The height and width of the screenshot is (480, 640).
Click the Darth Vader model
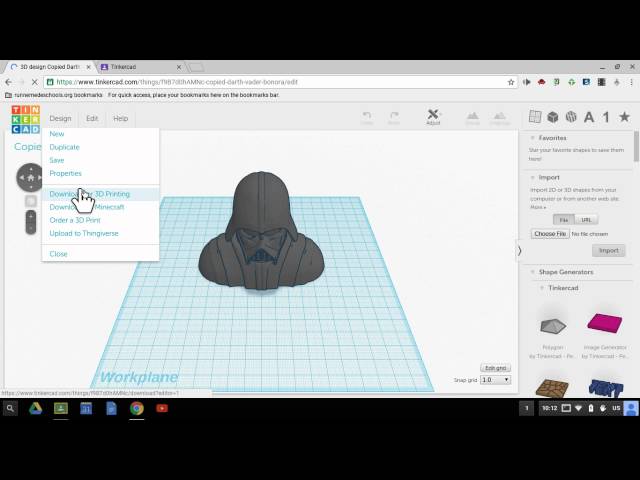(x=262, y=231)
